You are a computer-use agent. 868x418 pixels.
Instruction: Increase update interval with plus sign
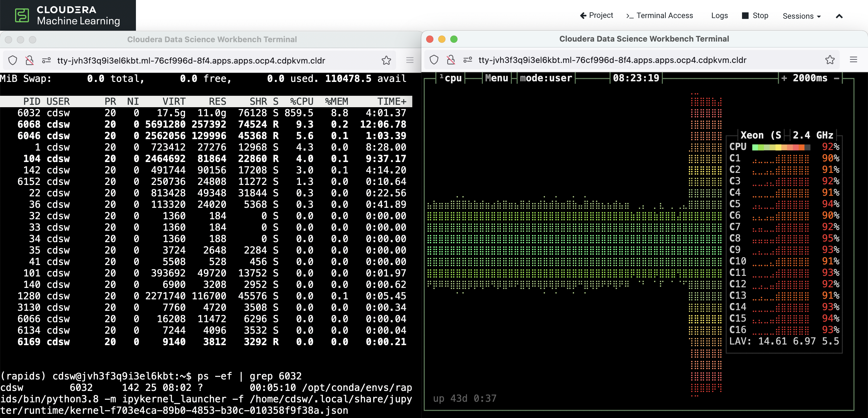[x=784, y=78]
